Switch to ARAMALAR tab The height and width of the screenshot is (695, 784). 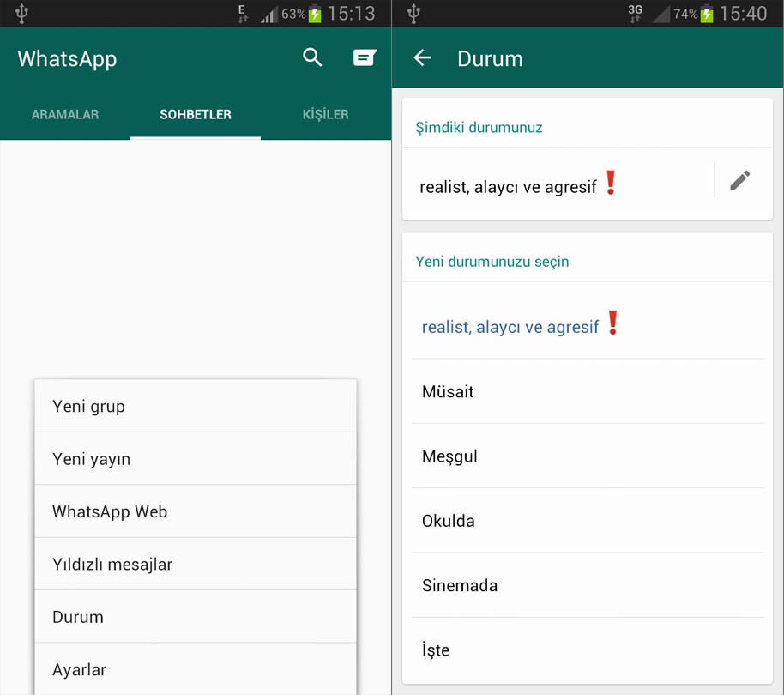65,114
